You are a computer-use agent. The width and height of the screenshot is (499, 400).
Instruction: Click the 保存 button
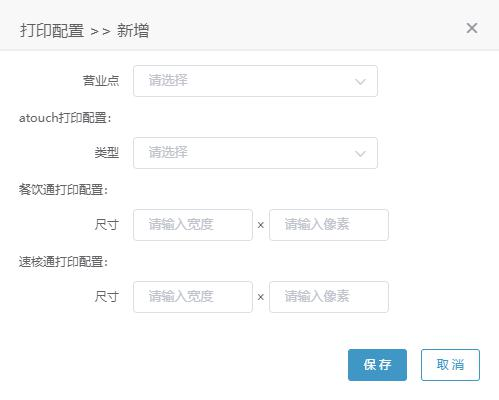[377, 365]
